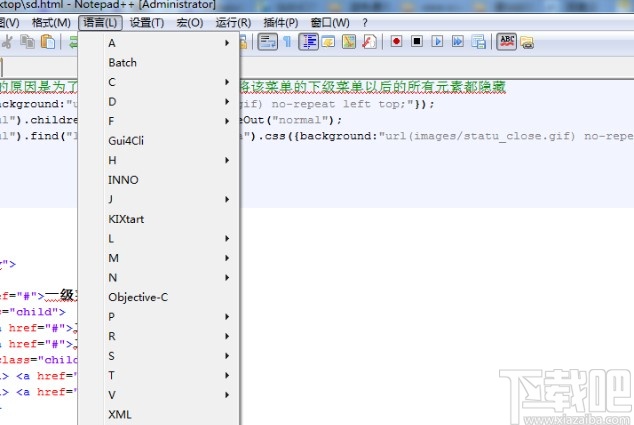Toggle the Show indent guide icon
The height and width of the screenshot is (425, 634).
tap(309, 42)
